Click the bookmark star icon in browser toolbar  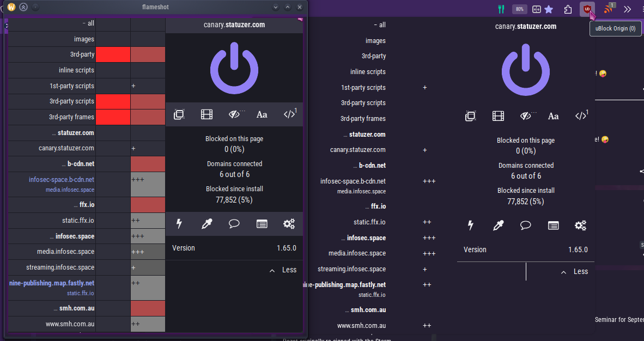tap(549, 9)
